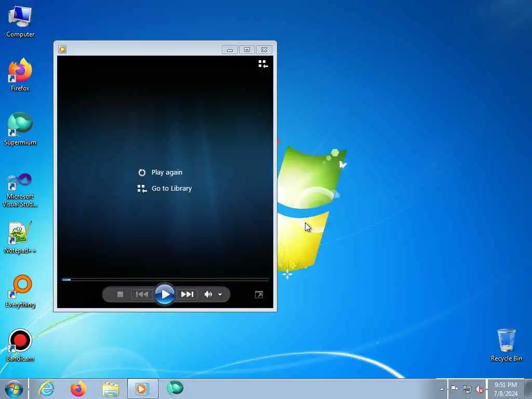Minimize the Media Player window
532x399 pixels.
click(x=230, y=50)
